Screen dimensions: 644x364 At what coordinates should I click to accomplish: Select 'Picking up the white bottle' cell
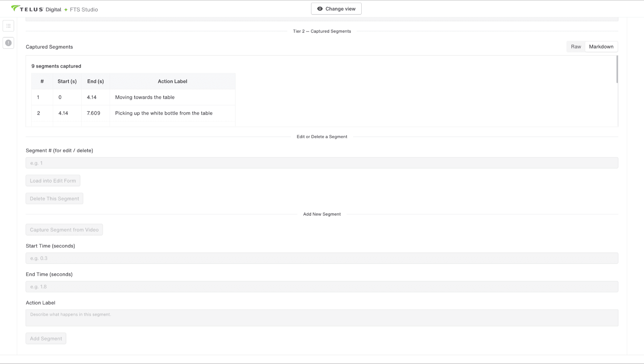[172, 113]
